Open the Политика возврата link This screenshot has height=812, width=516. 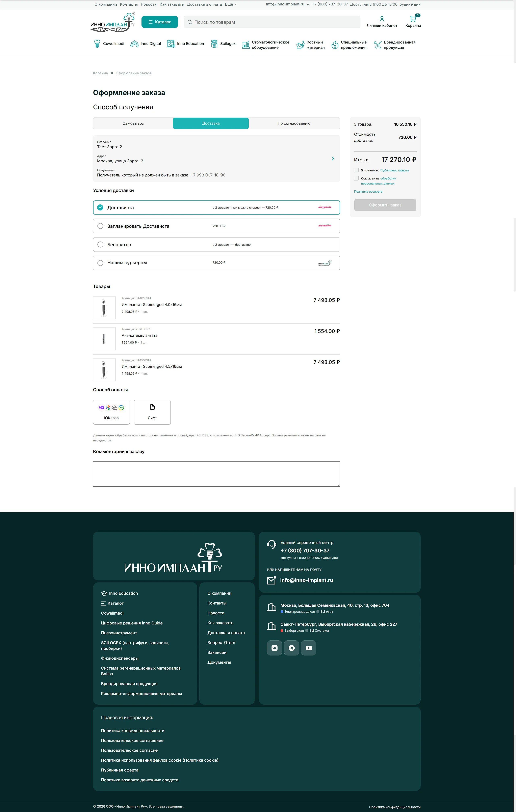(x=368, y=192)
